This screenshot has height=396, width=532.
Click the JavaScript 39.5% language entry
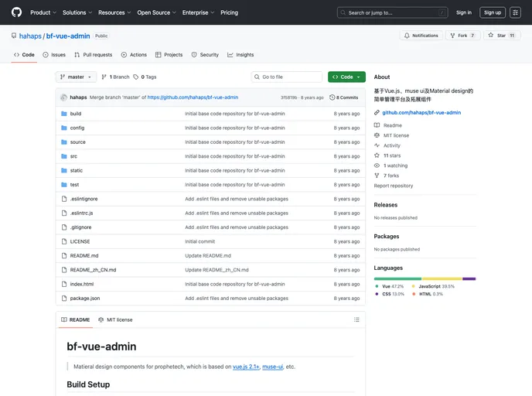tap(433, 286)
